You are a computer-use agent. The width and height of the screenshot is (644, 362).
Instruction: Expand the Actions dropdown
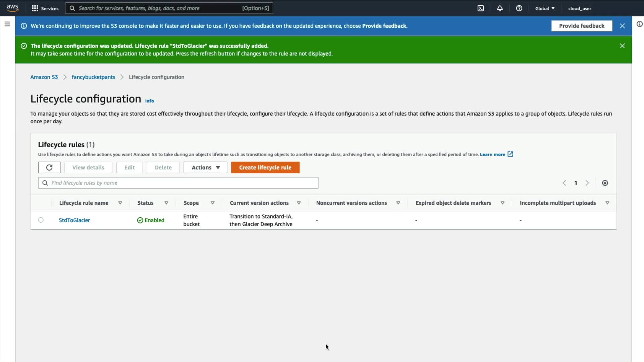point(205,168)
